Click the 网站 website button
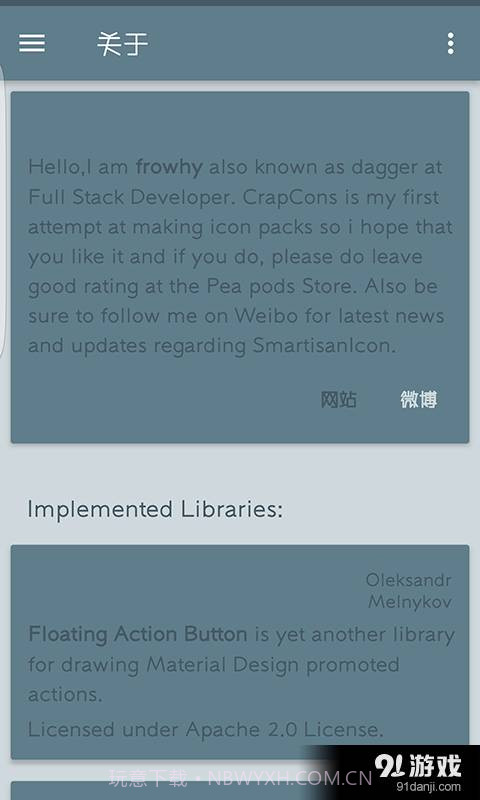The height and width of the screenshot is (800, 480). [x=339, y=399]
